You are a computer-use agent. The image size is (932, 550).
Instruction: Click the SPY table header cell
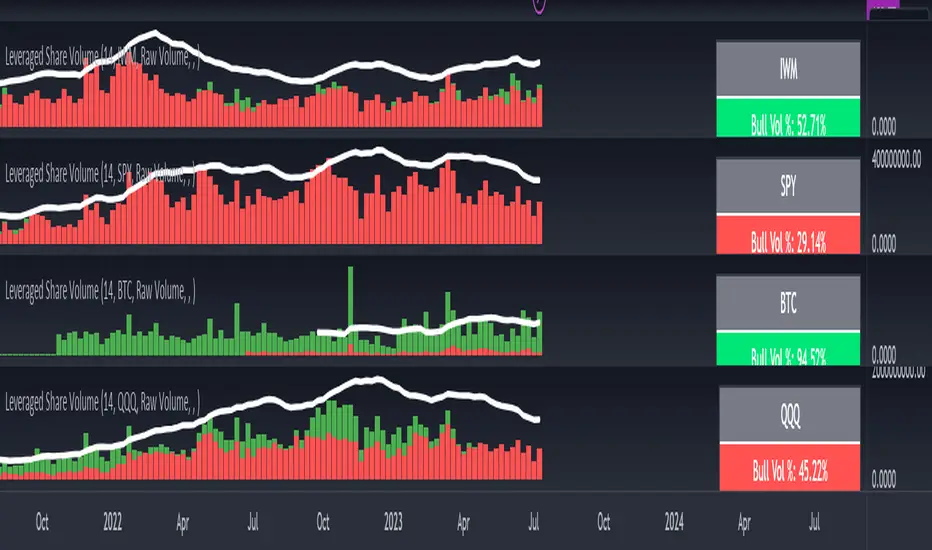coord(788,186)
